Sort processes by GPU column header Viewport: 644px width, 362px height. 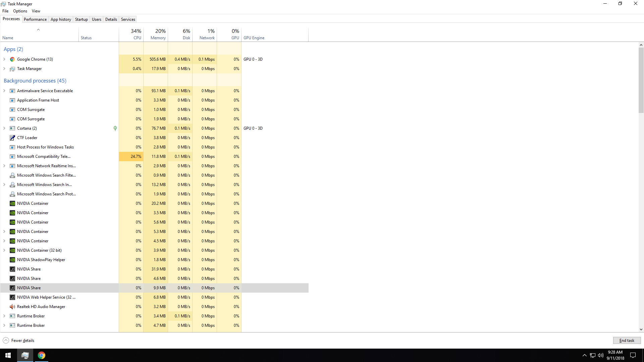click(229, 34)
